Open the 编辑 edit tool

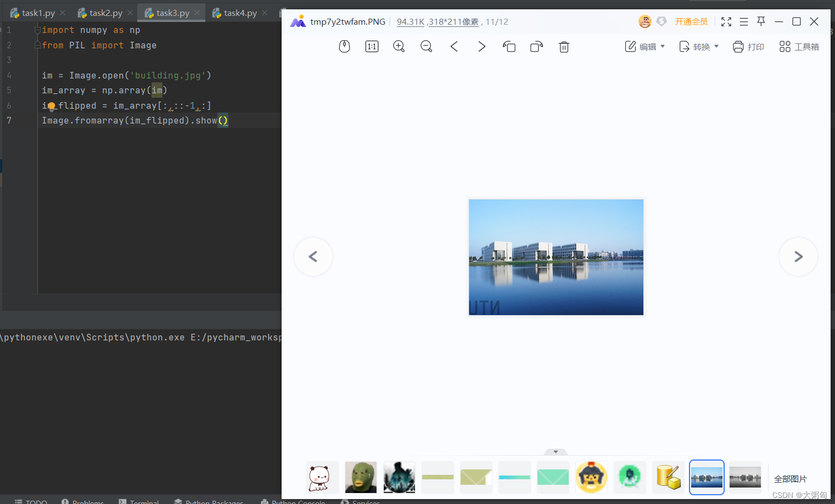[641, 47]
